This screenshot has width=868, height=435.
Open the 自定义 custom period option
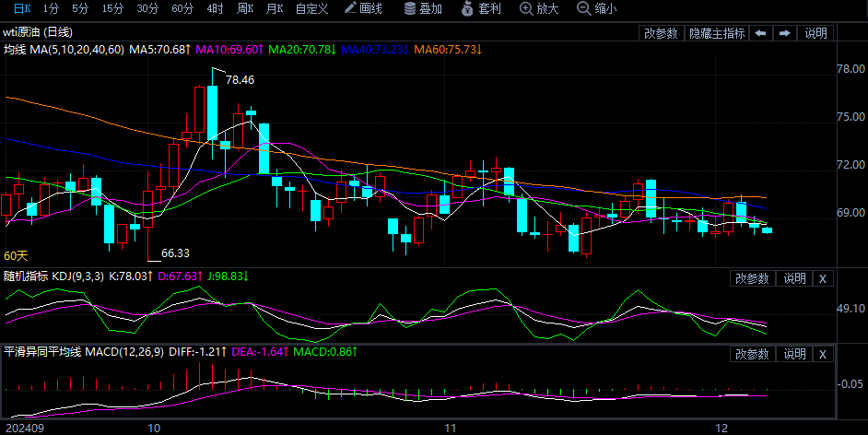(x=311, y=8)
